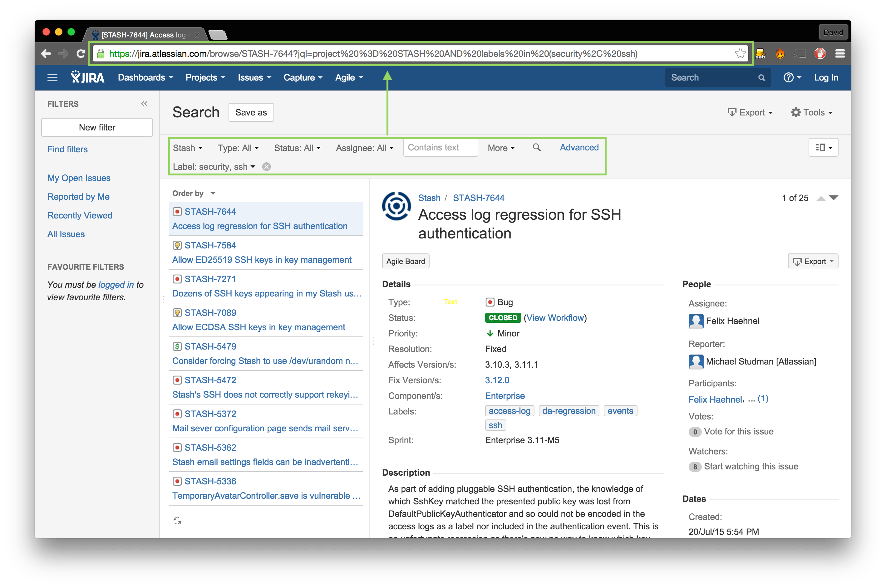Collapse the Filters panel with double chevron
Image resolution: width=886 pixels, height=588 pixels.
tap(145, 104)
